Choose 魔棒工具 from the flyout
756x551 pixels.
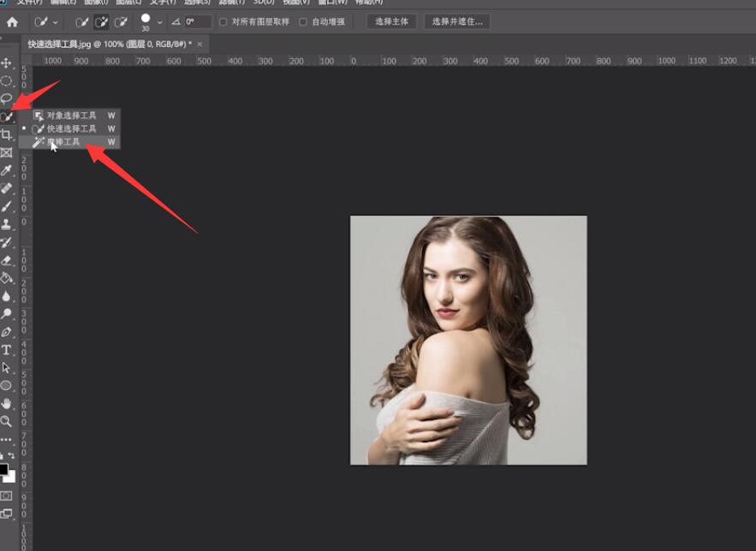[70, 142]
